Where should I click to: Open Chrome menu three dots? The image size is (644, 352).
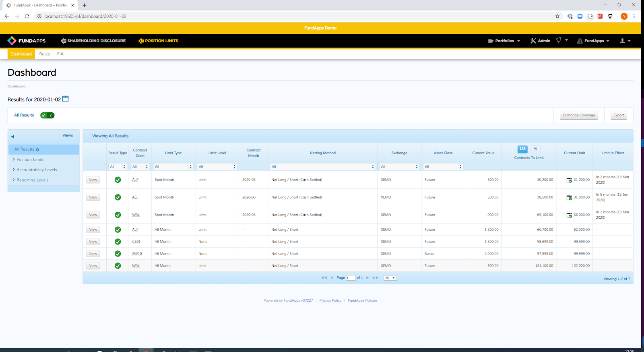[x=634, y=16]
